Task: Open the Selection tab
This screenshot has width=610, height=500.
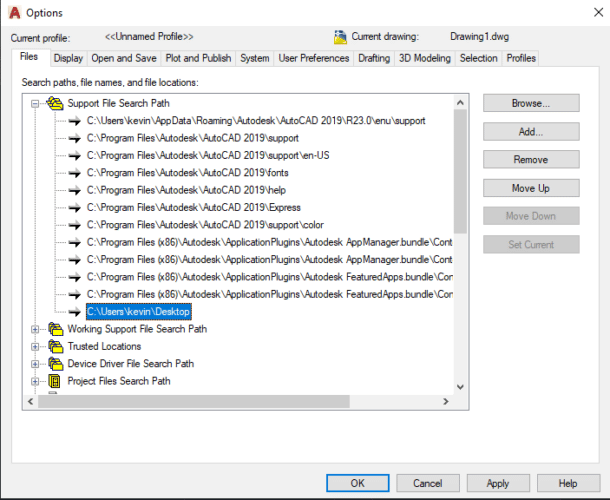Action: point(479,58)
